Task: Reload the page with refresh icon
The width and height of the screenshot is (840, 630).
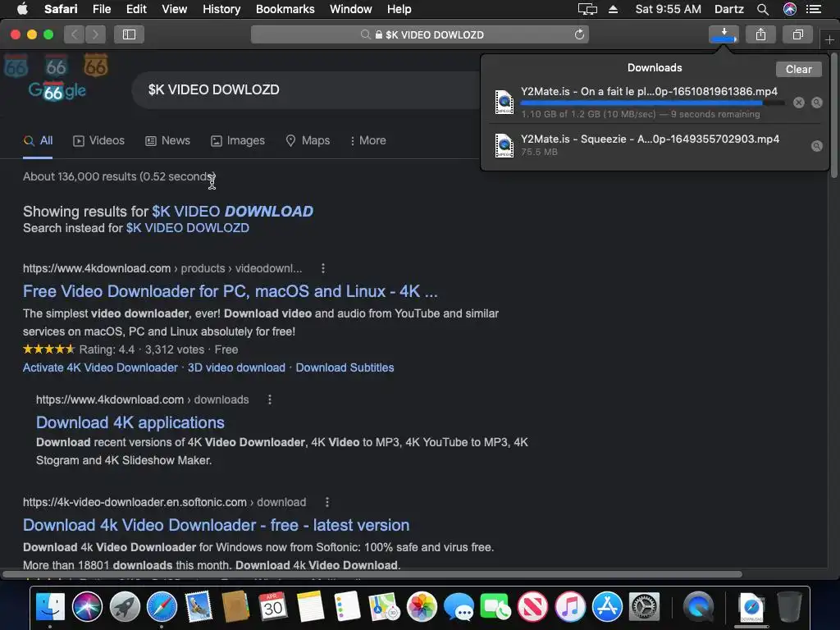Action: pyautogui.click(x=579, y=34)
